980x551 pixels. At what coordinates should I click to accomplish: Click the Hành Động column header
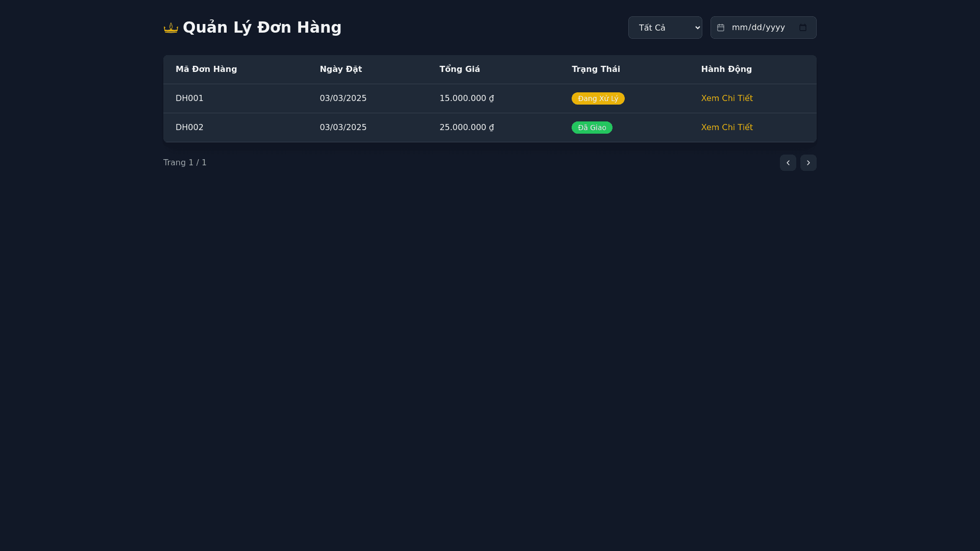click(x=726, y=69)
